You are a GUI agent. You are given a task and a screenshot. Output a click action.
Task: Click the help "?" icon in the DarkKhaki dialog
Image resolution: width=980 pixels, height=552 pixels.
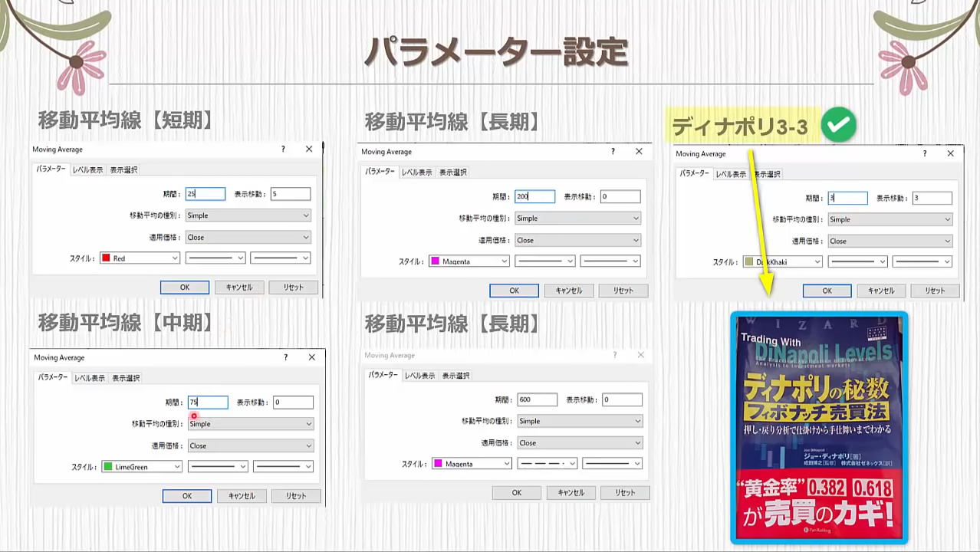[x=925, y=153]
